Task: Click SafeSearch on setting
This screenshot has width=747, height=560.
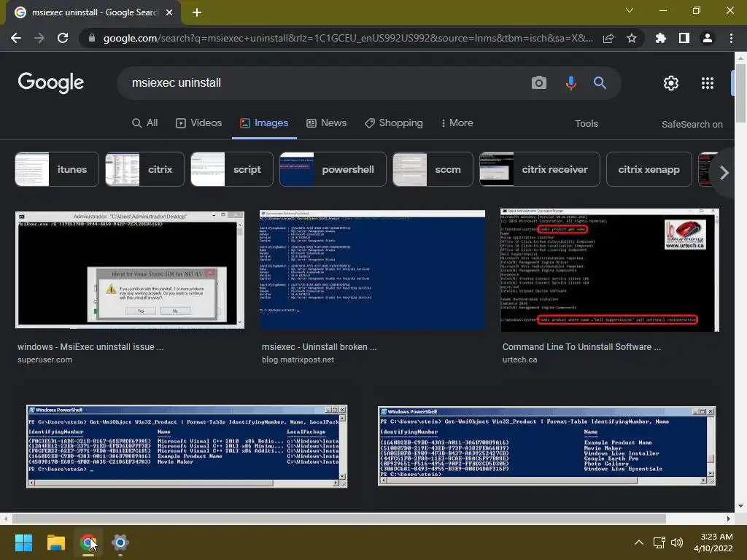Action: 692,124
